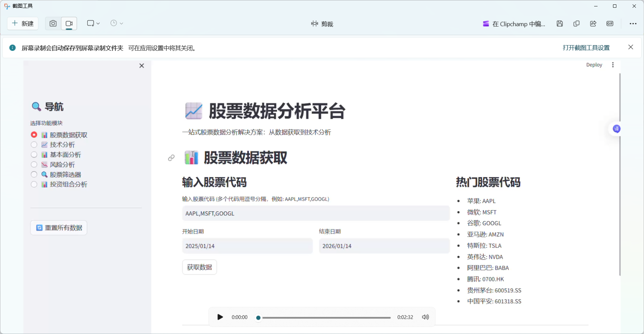Image resolution: width=644 pixels, height=334 pixels.
Task: Select the 风险分析 module option
Action: pyautogui.click(x=34, y=164)
